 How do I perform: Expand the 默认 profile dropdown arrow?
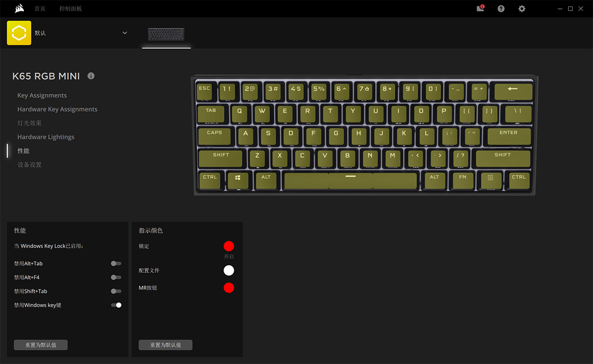[x=125, y=33]
